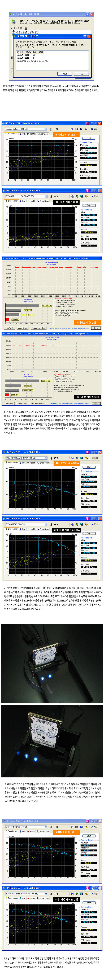
Task: Click the thermometer icon in Generic External 250 GB window
Action: 51,129
